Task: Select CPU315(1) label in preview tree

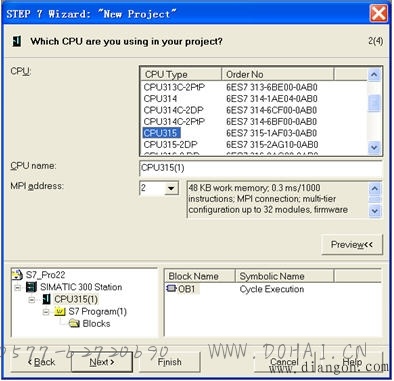Action: pyautogui.click(x=76, y=299)
